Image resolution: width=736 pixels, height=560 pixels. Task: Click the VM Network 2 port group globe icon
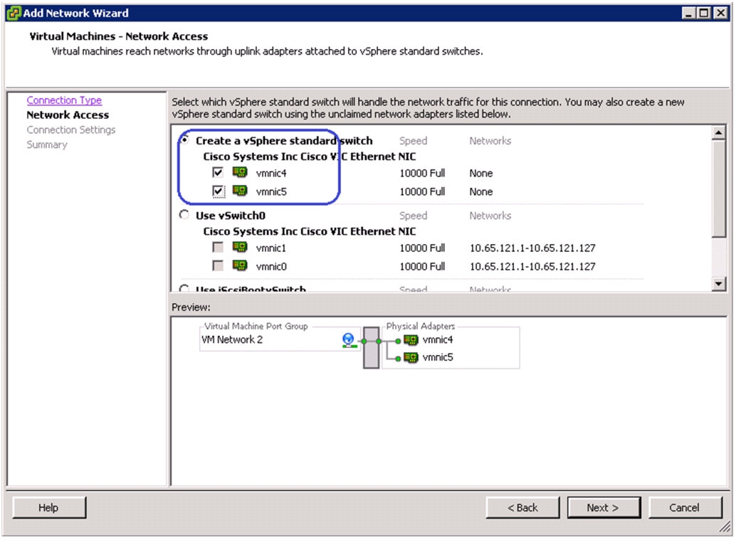[x=348, y=340]
